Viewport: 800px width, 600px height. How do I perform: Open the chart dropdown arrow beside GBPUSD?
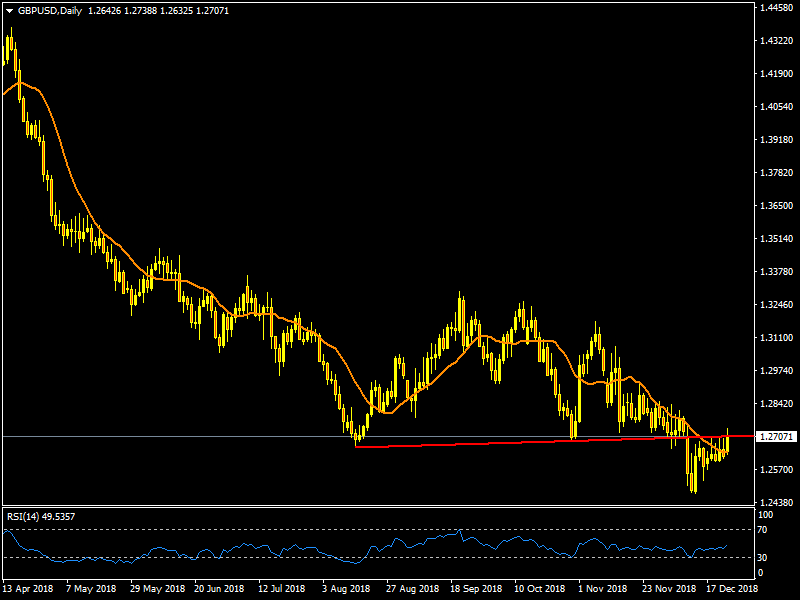[x=9, y=10]
